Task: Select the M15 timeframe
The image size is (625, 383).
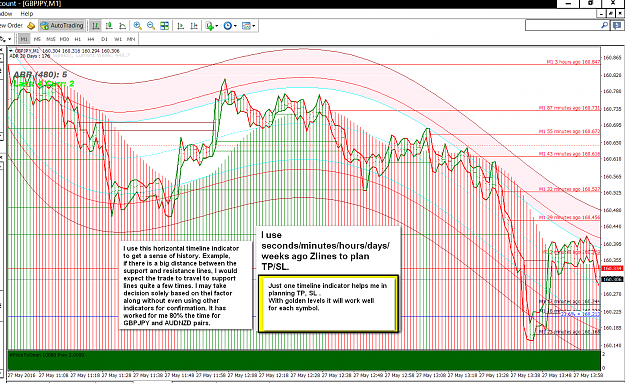Action: point(51,39)
